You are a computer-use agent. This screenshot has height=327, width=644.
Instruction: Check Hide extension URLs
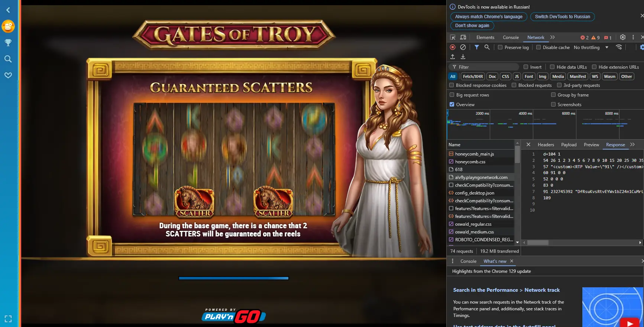(x=594, y=67)
